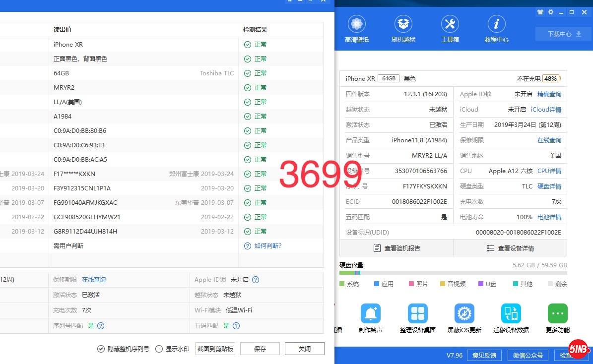Open the 刷机越狱 flash jailbreak icon
593x364 pixels.
click(403, 24)
